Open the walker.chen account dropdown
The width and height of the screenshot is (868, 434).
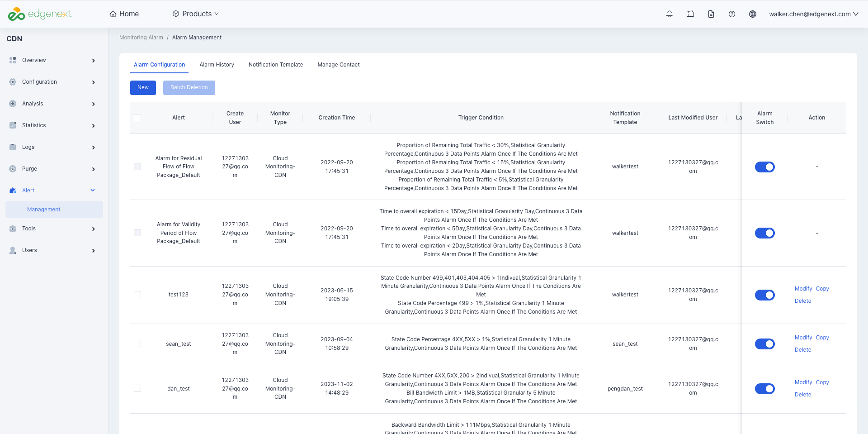[x=814, y=14]
